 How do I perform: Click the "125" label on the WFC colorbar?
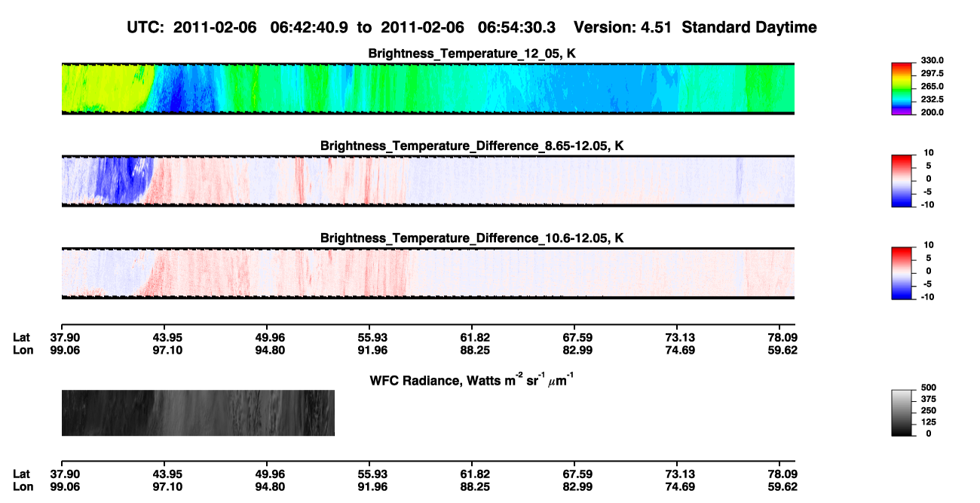tap(929, 422)
